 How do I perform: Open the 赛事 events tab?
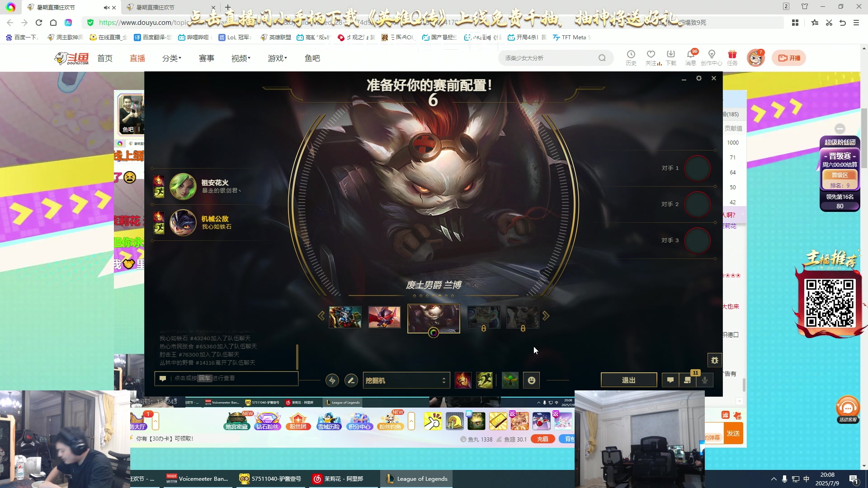(207, 58)
